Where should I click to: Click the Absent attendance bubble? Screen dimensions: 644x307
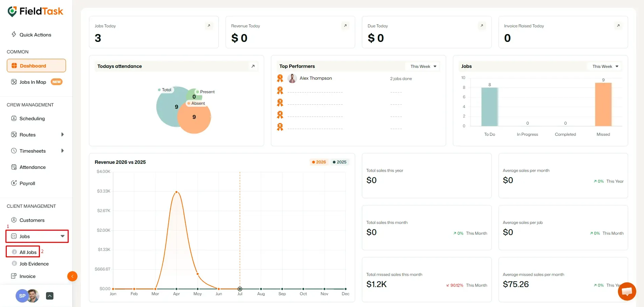coord(194,117)
